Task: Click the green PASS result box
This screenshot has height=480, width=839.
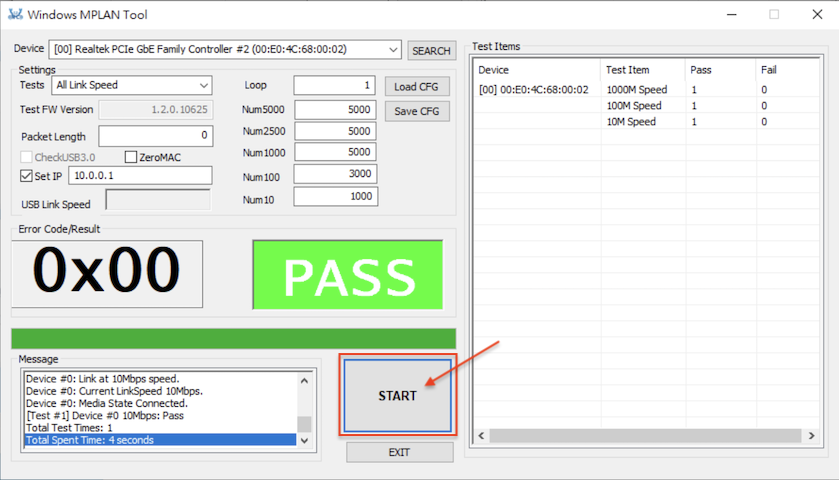Action: (x=348, y=275)
